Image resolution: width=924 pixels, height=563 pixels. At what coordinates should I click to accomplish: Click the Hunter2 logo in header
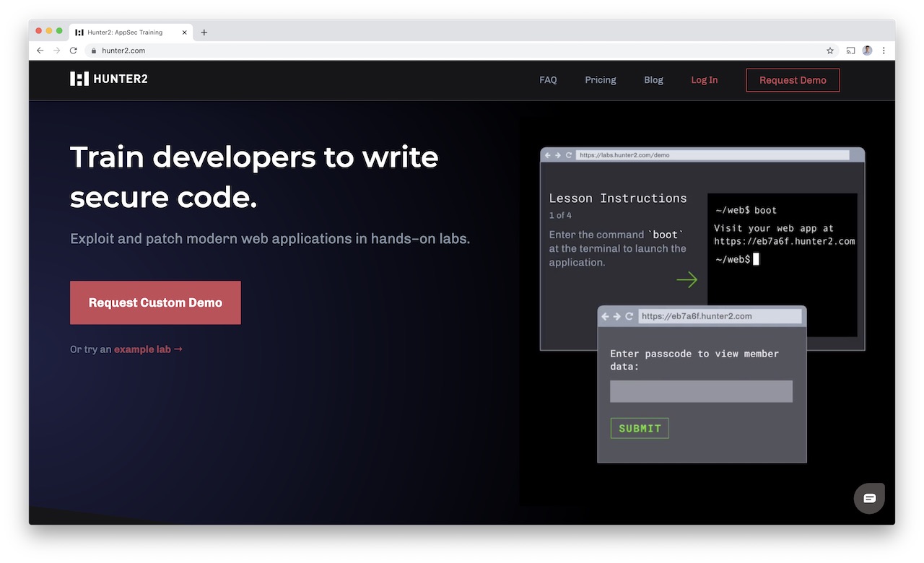click(x=109, y=79)
